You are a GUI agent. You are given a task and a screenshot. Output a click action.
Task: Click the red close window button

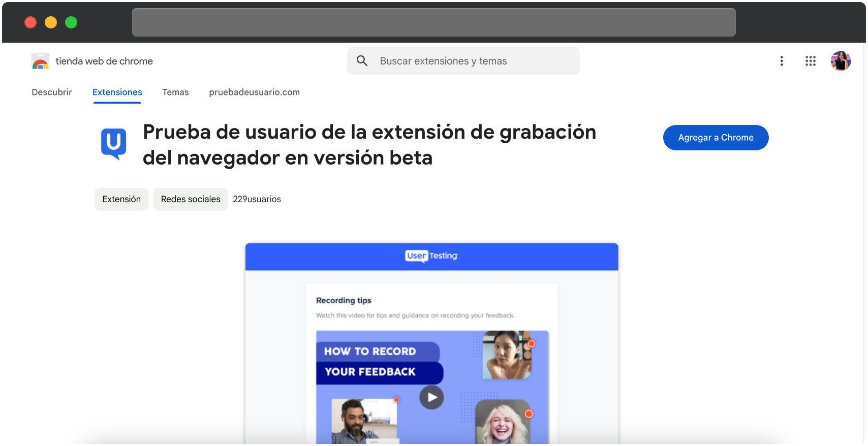click(x=30, y=22)
